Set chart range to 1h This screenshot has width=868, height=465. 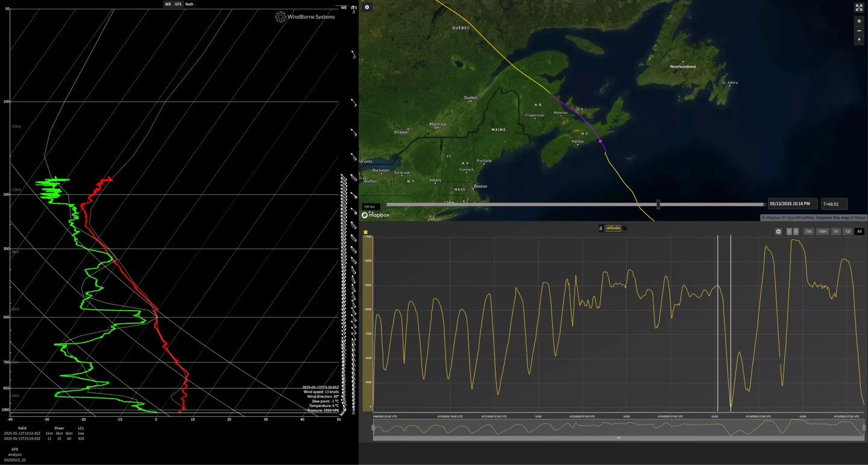tap(836, 232)
